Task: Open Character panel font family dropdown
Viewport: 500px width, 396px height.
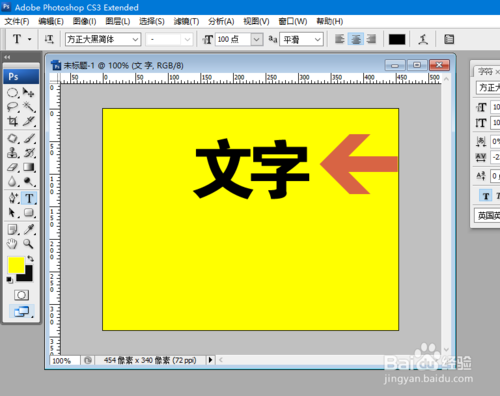Action: tap(488, 88)
